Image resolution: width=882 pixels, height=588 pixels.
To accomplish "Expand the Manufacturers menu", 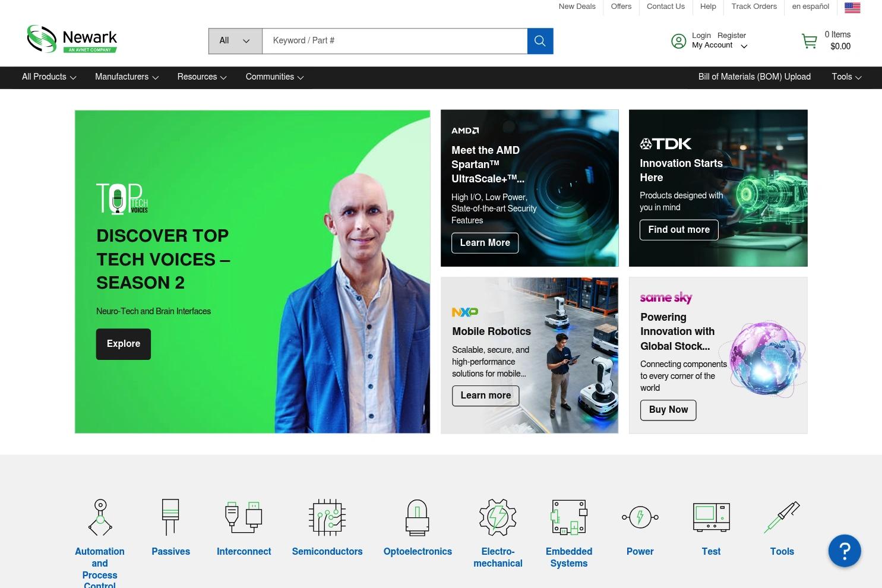I will (127, 77).
